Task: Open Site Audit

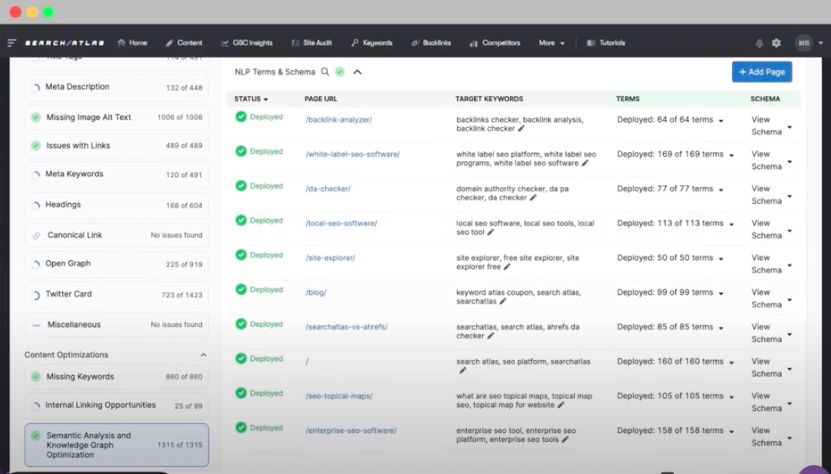Action: point(312,43)
